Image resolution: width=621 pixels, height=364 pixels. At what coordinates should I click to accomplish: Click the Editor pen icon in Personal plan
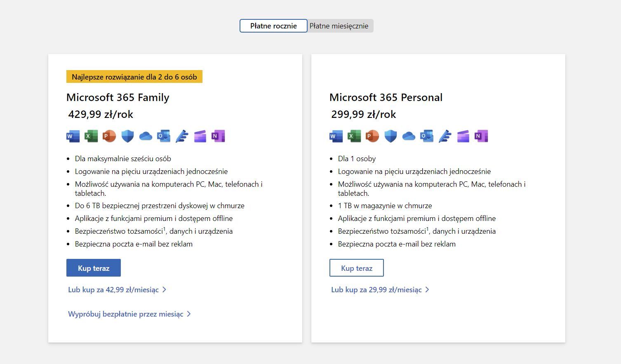445,136
